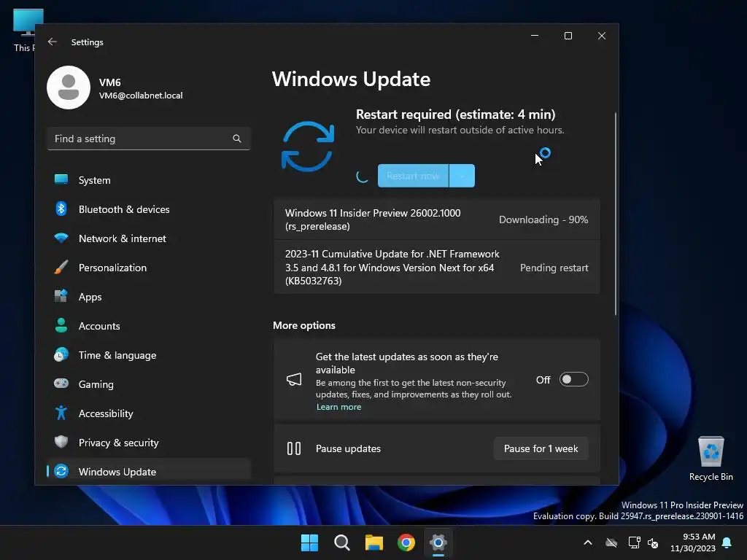This screenshot has width=747, height=560.
Task: Click the pause icon beside Pause updates
Action: pyautogui.click(x=294, y=448)
